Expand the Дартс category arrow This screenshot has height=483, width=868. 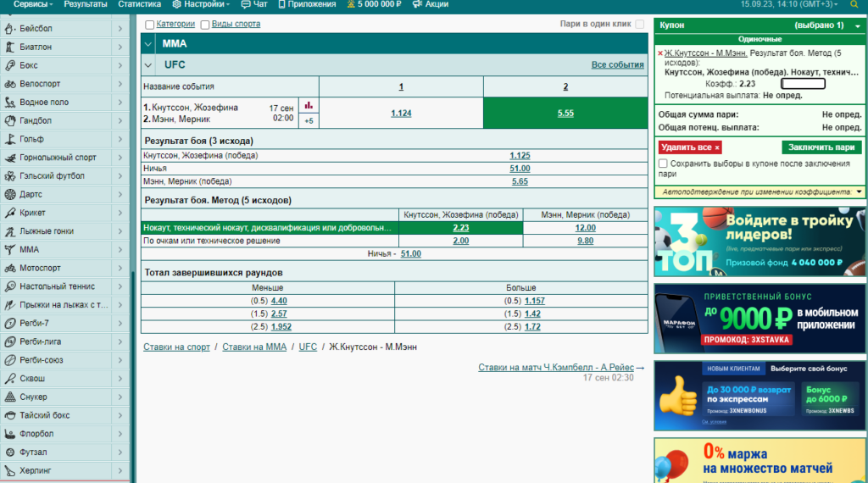[x=120, y=194]
